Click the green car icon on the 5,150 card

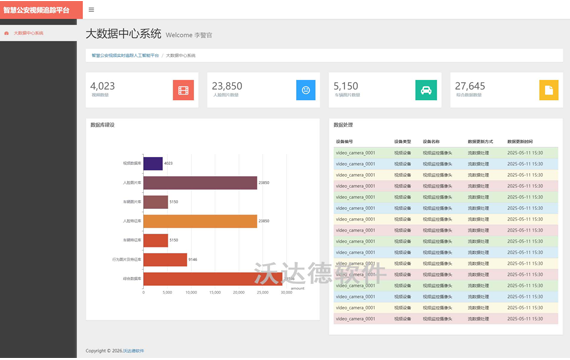click(x=426, y=90)
